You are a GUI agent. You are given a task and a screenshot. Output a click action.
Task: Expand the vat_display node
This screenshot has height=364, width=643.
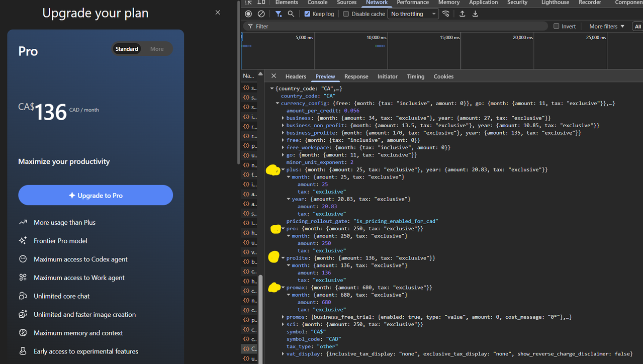tap(283, 354)
